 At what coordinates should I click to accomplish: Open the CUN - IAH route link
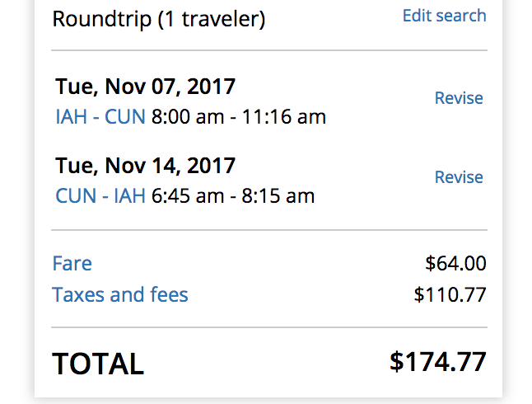click(x=100, y=196)
